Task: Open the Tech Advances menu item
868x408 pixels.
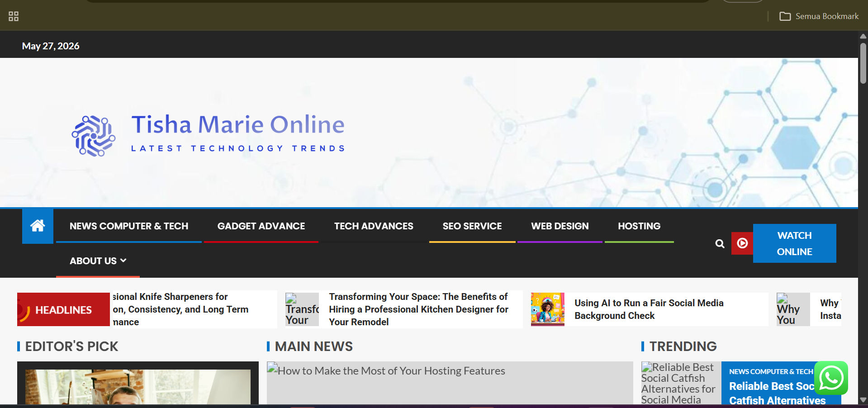Action: pyautogui.click(x=374, y=226)
